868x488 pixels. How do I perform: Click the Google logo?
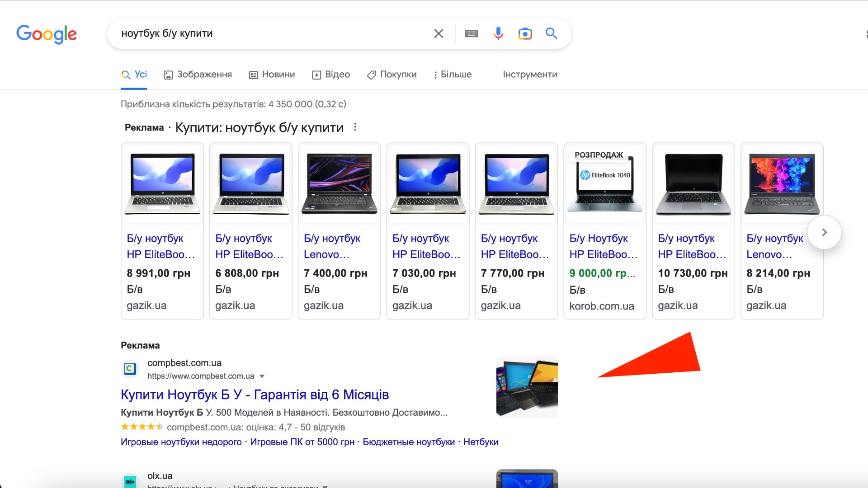click(x=47, y=34)
